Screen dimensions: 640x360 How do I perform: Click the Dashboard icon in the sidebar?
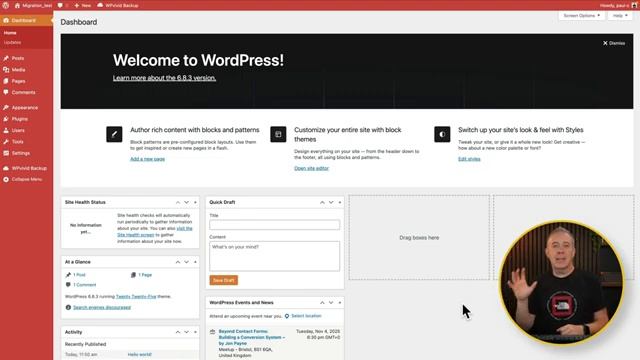pos(6,20)
